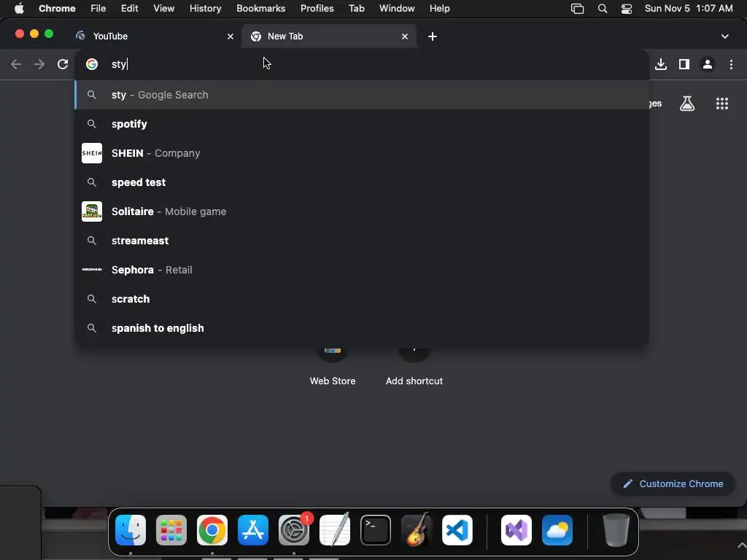Open Launchpad from the Dock
The image size is (747, 560).
tap(171, 530)
